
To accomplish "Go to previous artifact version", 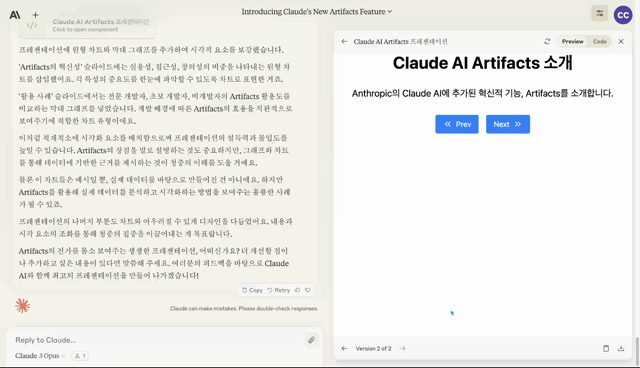I will [x=344, y=348].
